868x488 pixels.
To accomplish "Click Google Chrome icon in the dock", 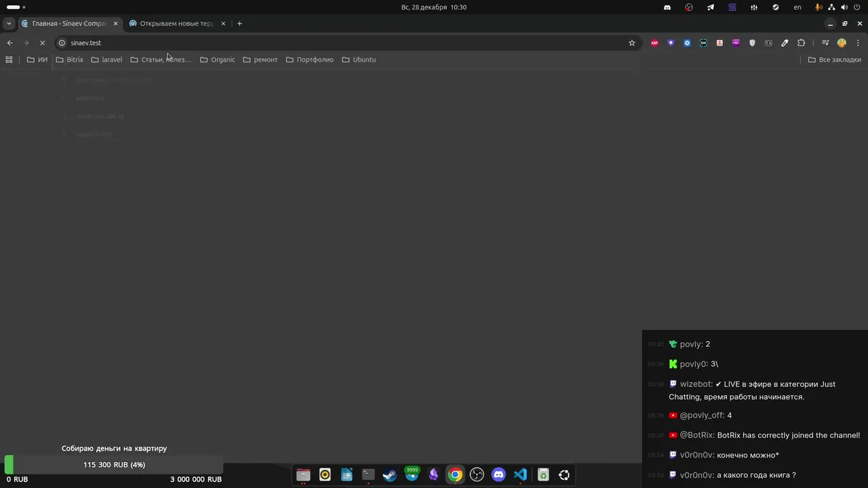I will tap(455, 475).
